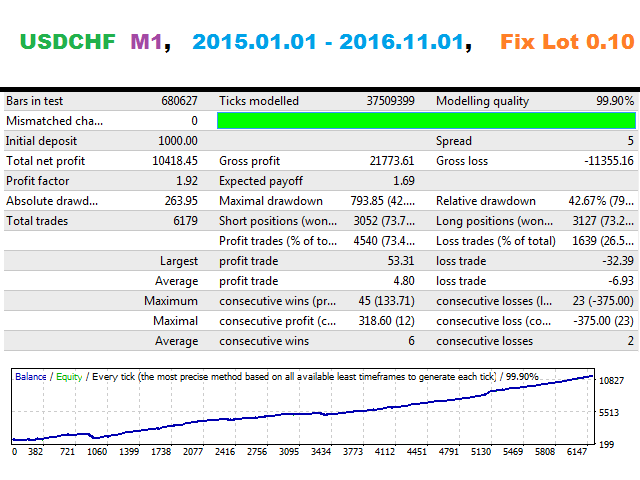The image size is (640, 480).
Task: Click the average profit trade value 4.80
Action: [x=404, y=281]
